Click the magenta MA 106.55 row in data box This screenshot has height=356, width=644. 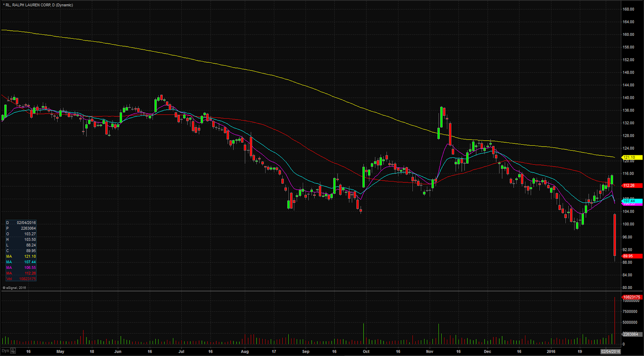click(x=21, y=268)
